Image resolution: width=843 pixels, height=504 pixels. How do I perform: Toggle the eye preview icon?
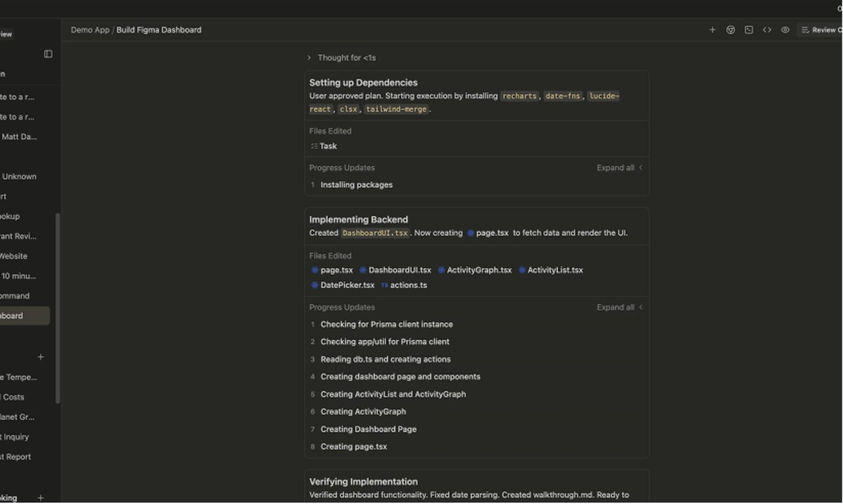click(785, 30)
